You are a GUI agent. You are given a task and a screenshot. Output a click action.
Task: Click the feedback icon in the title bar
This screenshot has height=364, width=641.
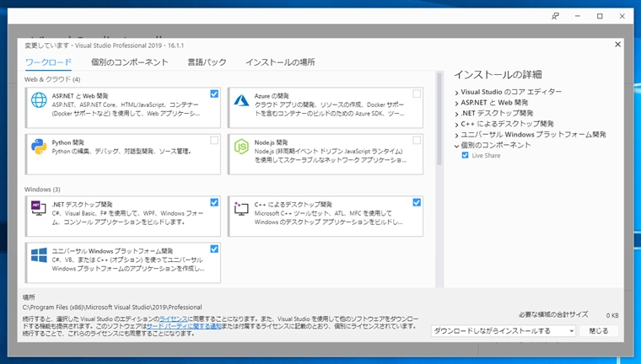pyautogui.click(x=555, y=16)
